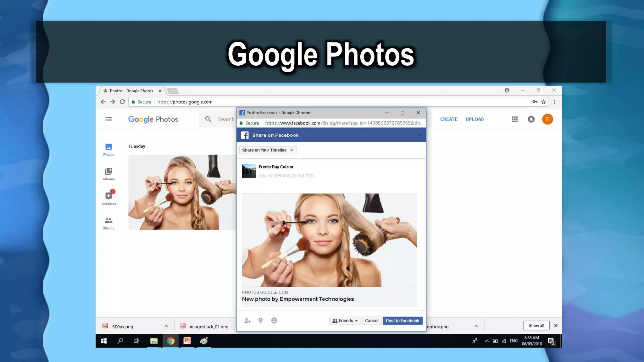The width and height of the screenshot is (644, 362).
Task: Click ENG language indicator in tray
Action: pos(514,341)
